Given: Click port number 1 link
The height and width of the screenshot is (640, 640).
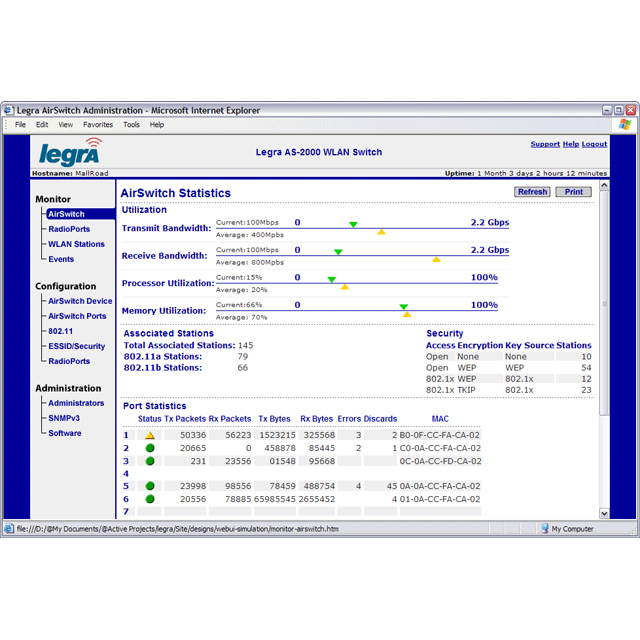Looking at the screenshot, I should point(126,435).
